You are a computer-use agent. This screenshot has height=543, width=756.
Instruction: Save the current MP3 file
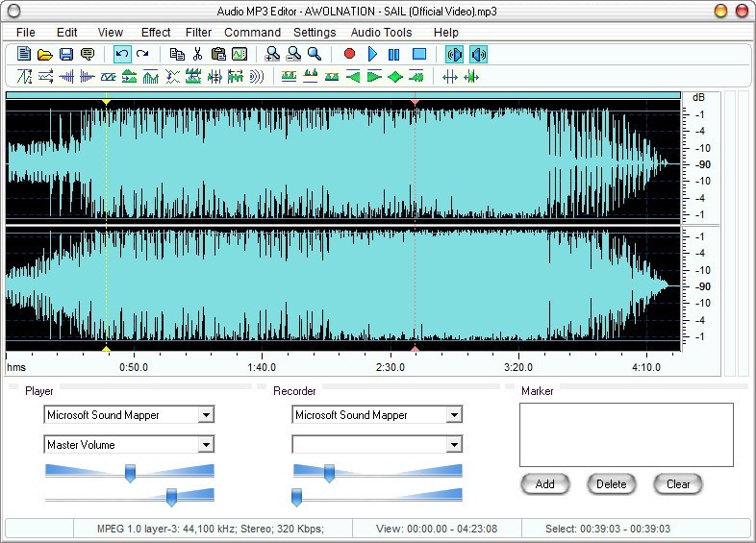(x=66, y=54)
